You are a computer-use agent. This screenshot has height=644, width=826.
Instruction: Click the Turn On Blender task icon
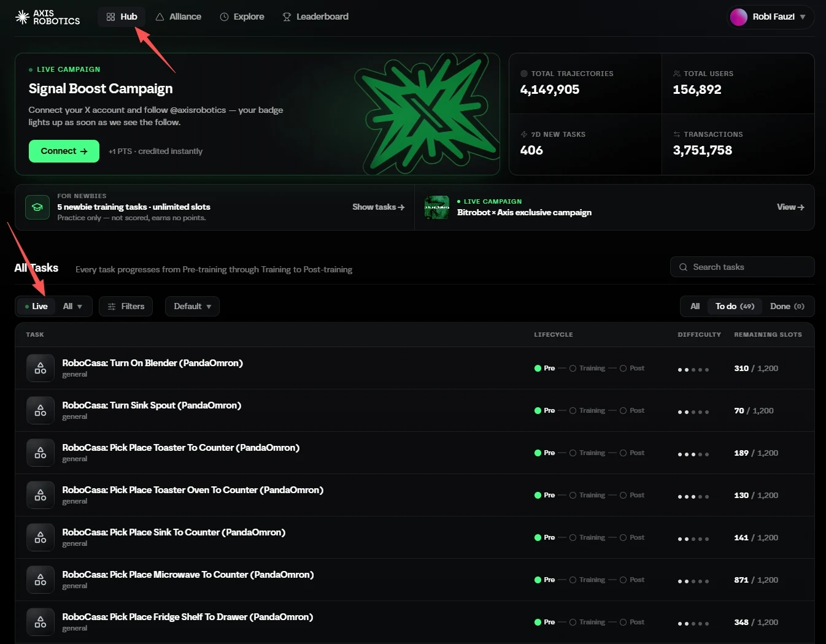tap(41, 368)
